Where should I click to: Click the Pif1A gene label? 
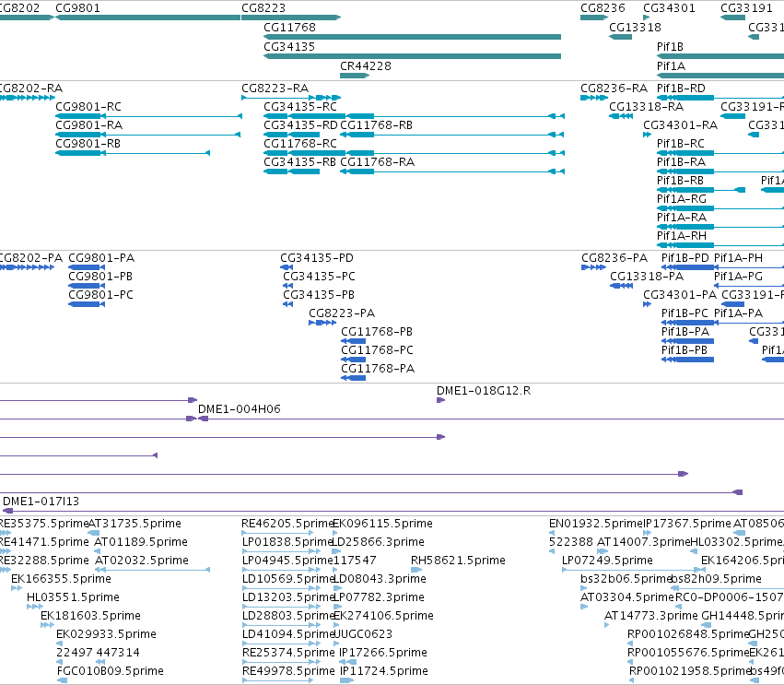[671, 66]
